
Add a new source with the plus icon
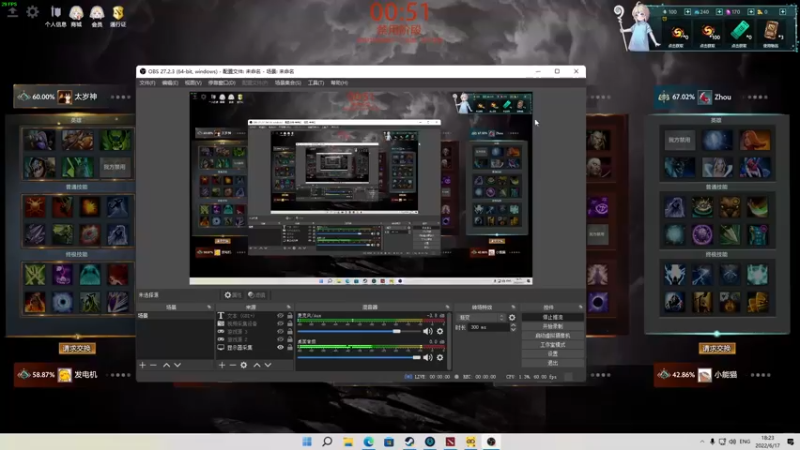coord(222,365)
